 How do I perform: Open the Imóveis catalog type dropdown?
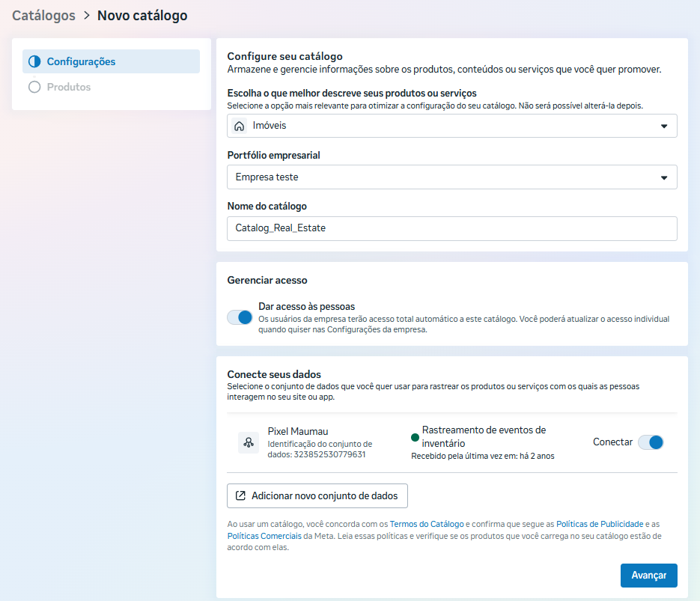coord(451,126)
